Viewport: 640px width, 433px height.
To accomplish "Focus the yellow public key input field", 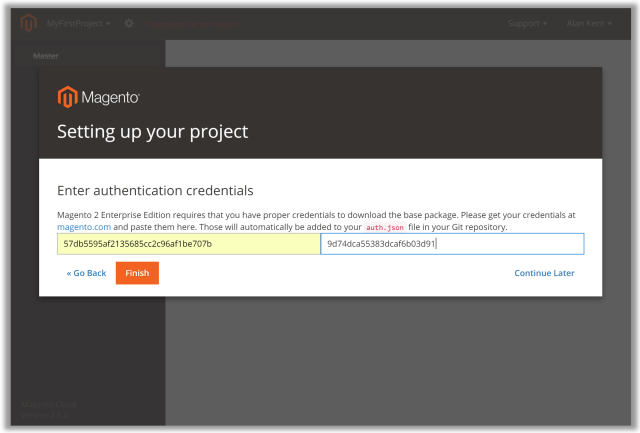I will point(188,244).
